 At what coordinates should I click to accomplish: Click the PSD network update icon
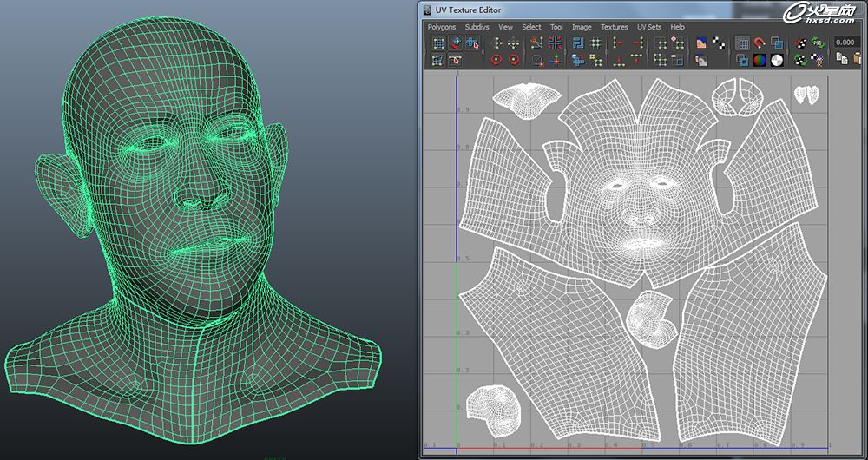[818, 43]
